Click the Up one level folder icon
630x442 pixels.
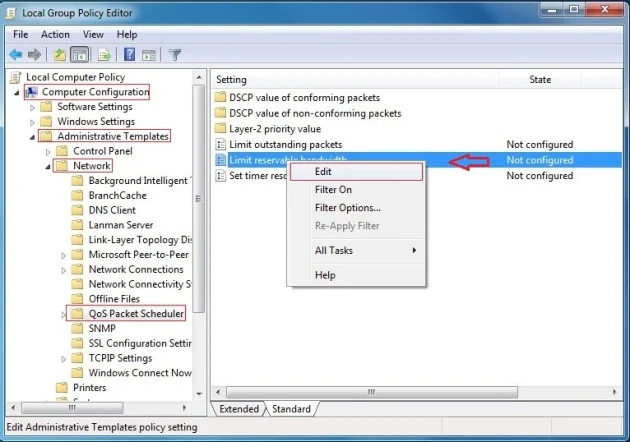click(60, 54)
